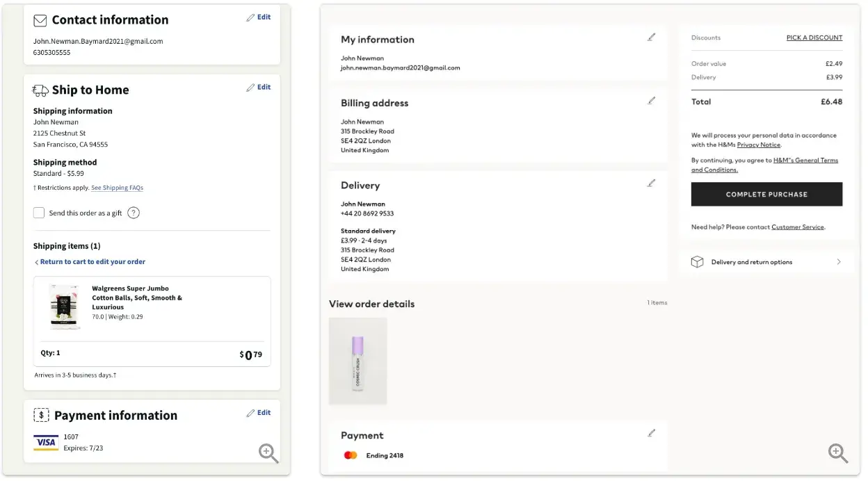This screenshot has height=481, width=868.
Task: Expand Delivery and return options
Action: pos(766,262)
